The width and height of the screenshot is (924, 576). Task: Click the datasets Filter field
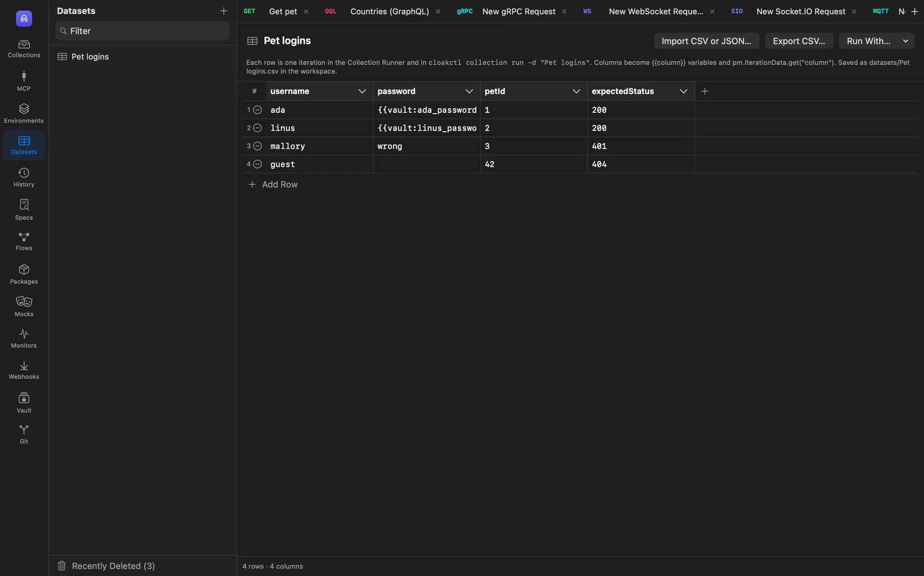[142, 31]
